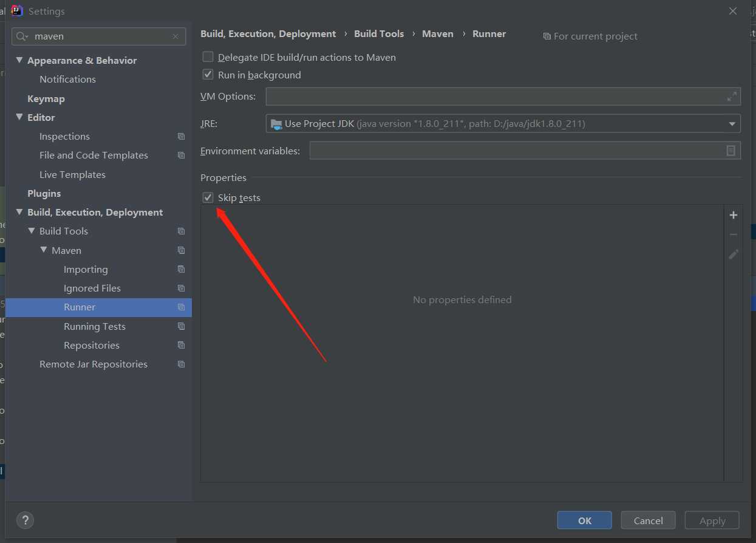Click the project icon beside Ignored Files
Image resolution: width=756 pixels, height=543 pixels.
tap(181, 289)
